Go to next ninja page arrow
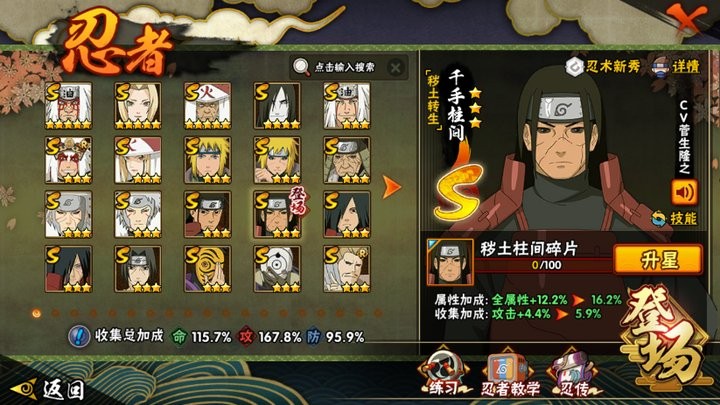 (392, 187)
